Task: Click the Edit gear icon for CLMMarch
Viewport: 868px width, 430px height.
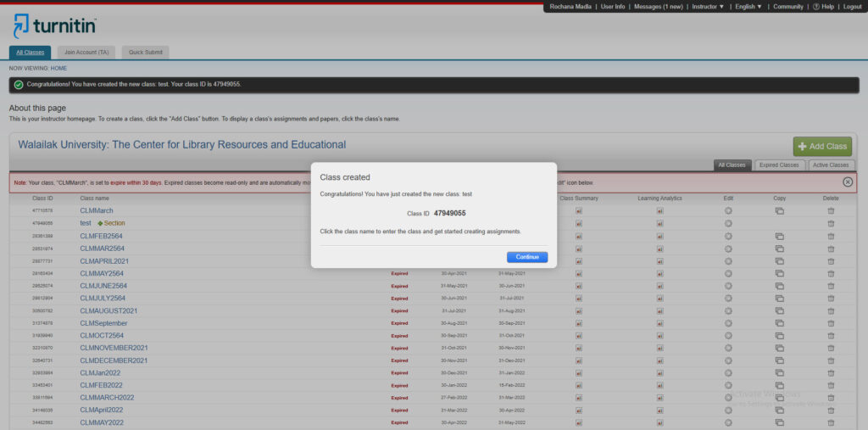Action: click(728, 210)
